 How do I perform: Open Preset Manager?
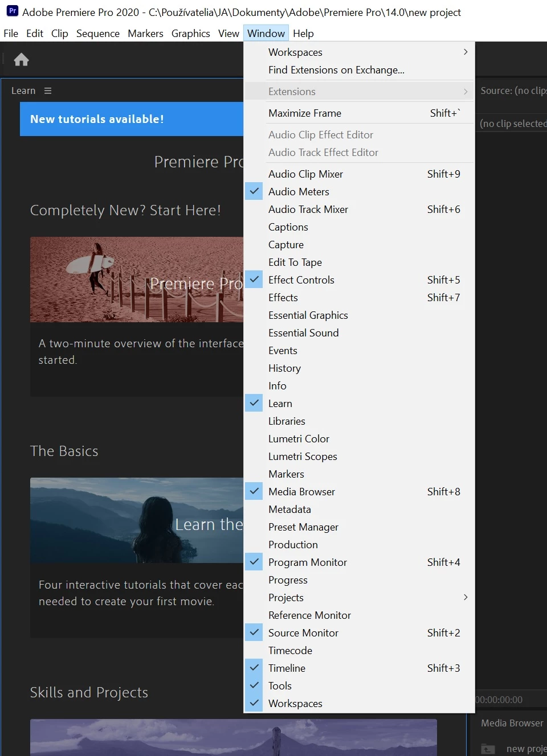[359, 527]
